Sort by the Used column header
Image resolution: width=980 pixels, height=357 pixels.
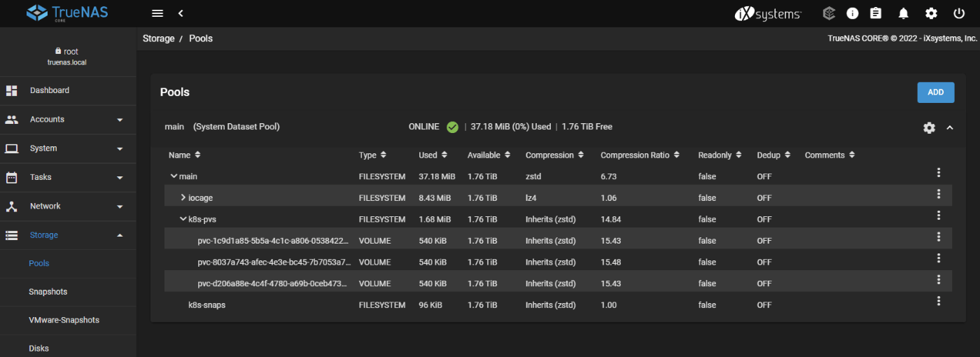433,155
